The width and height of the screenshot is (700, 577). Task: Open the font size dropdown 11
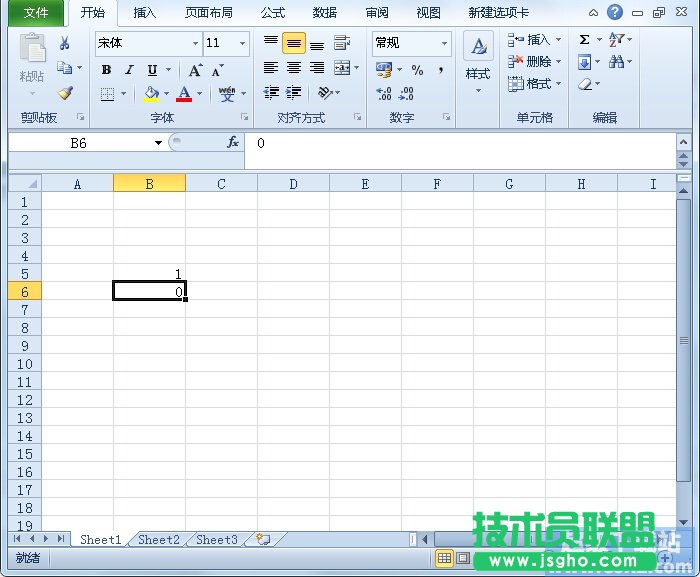(x=242, y=43)
